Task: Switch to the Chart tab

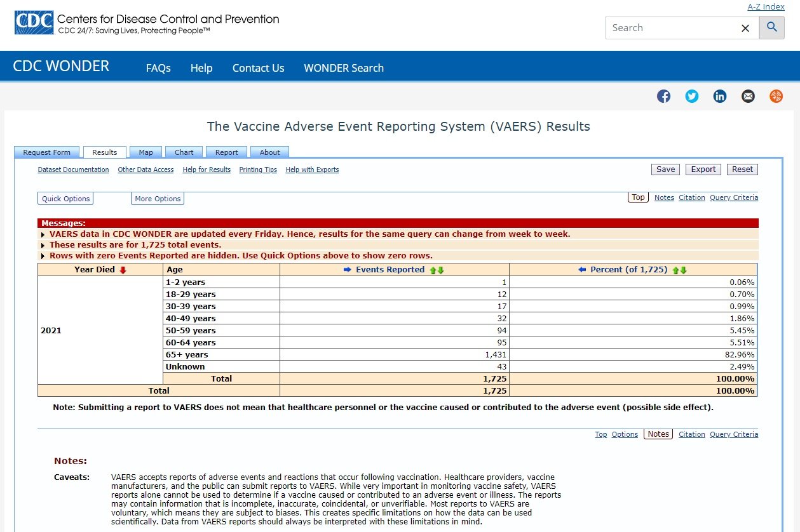Action: click(x=184, y=152)
